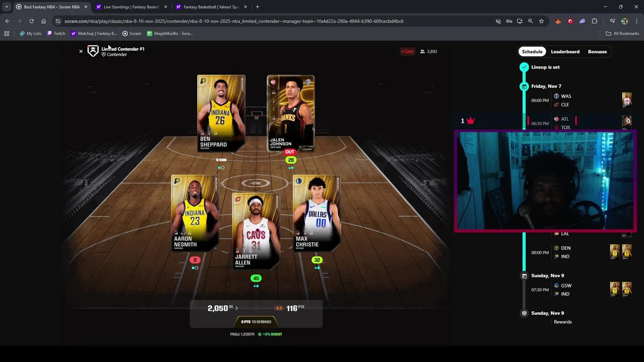Open the Chrome profile avatar
Viewport: 644px width, 362px height.
[x=624, y=21]
